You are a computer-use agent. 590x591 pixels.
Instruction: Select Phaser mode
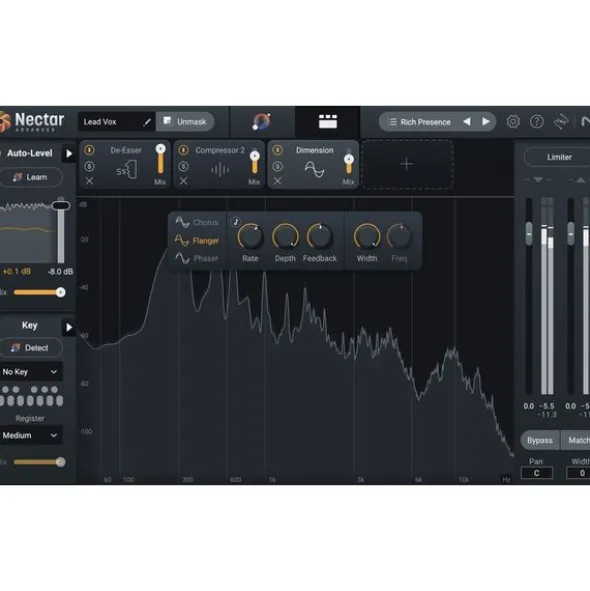(x=197, y=259)
